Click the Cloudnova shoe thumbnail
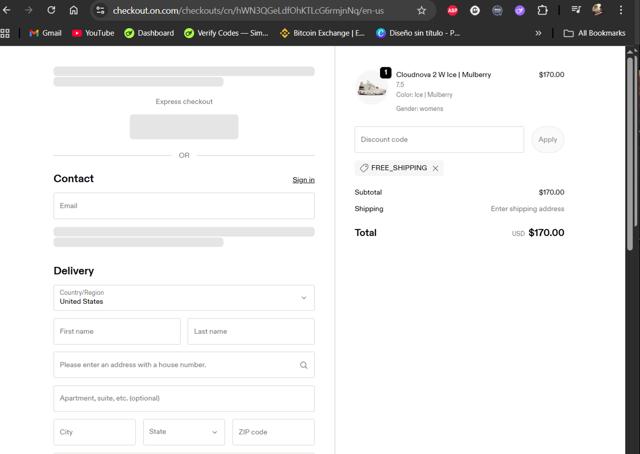This screenshot has width=640, height=454. coord(371,87)
